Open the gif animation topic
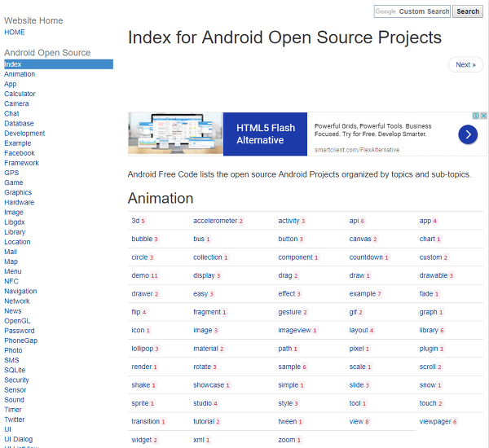This screenshot has width=489, height=448. coord(353,312)
